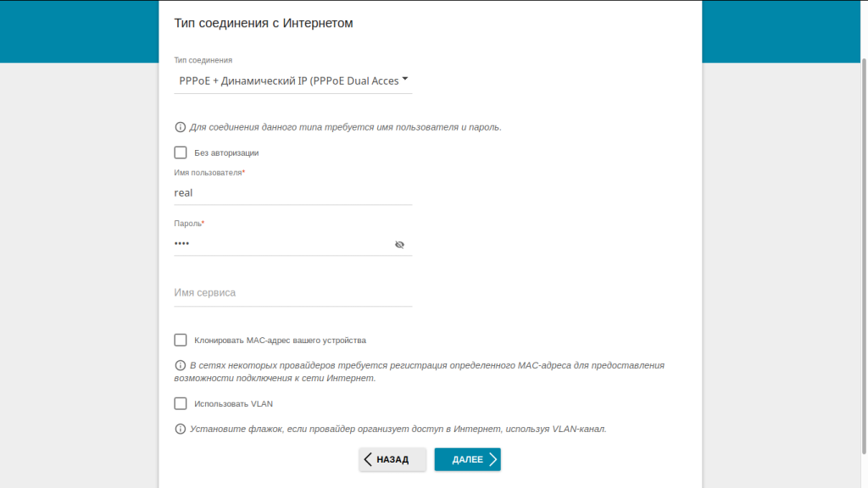Proceed with the ДАЛЕЕ button
The image size is (868, 488).
click(468, 459)
